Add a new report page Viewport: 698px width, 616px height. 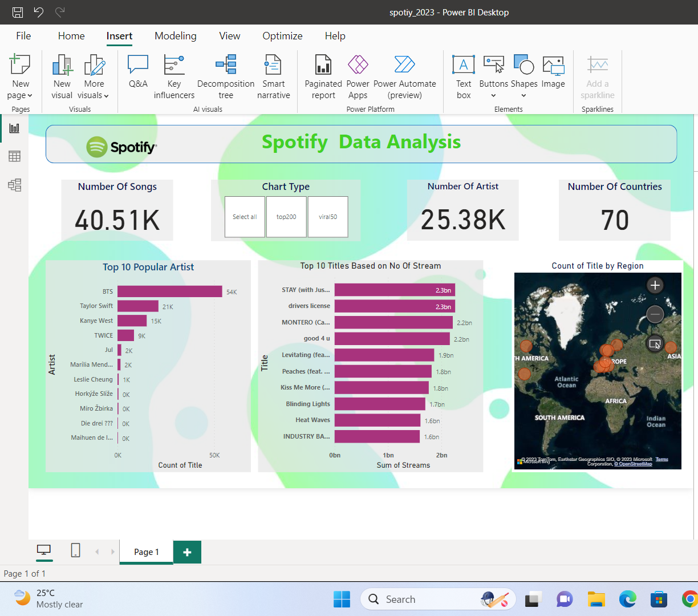[187, 552]
